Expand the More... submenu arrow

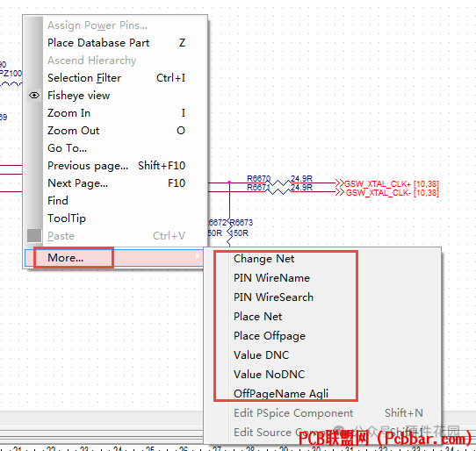198,256
